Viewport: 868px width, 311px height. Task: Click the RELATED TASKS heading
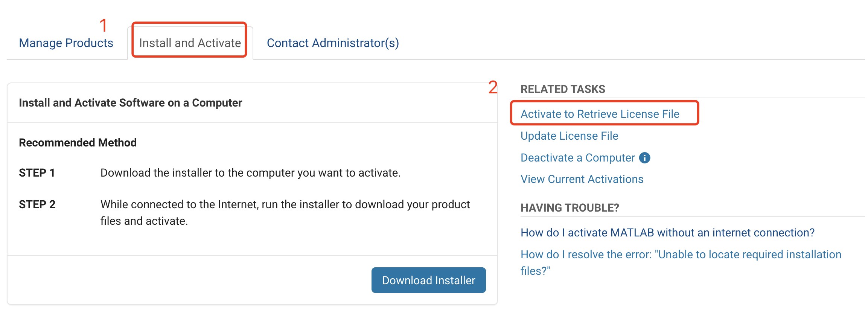[x=563, y=89]
